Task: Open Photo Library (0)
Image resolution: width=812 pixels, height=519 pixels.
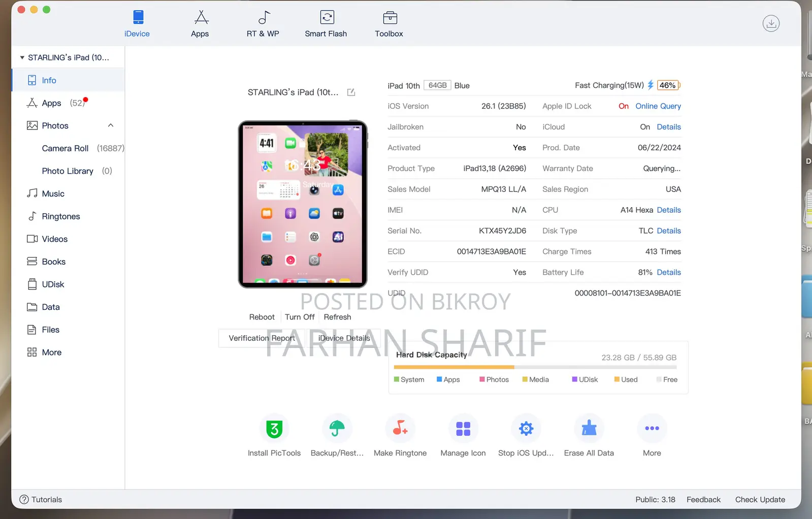Action: 77,171
